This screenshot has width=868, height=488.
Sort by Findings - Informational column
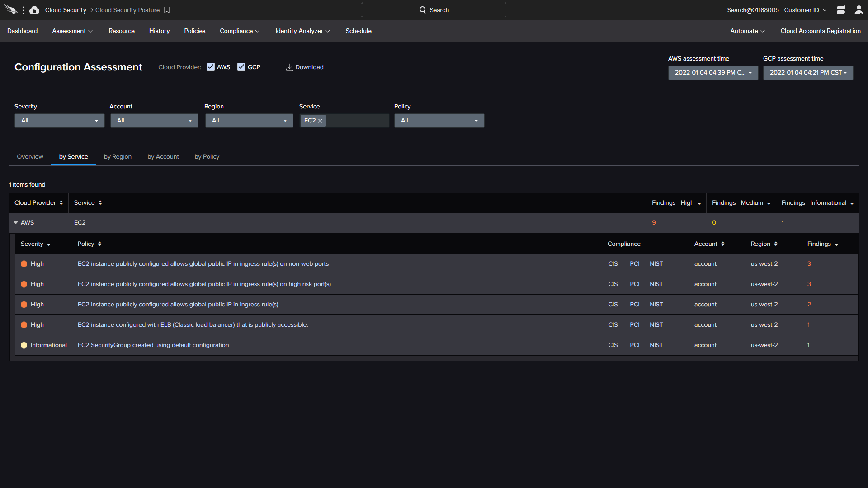[852, 203]
